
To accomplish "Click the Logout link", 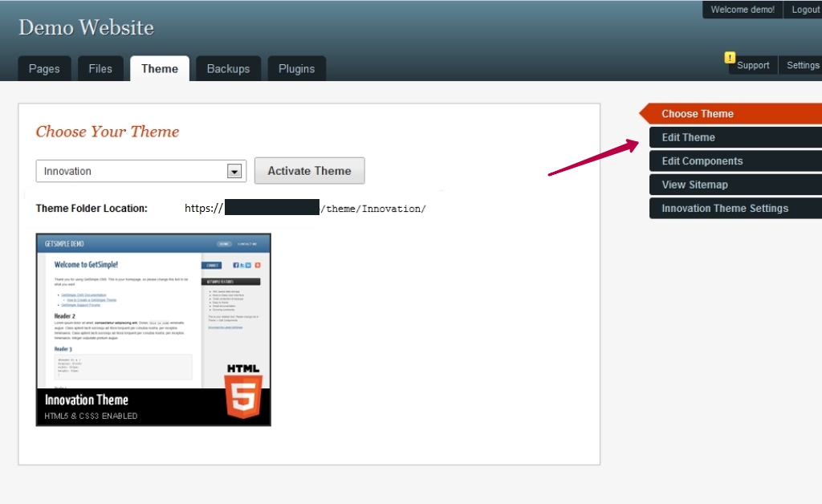I will coord(805,10).
